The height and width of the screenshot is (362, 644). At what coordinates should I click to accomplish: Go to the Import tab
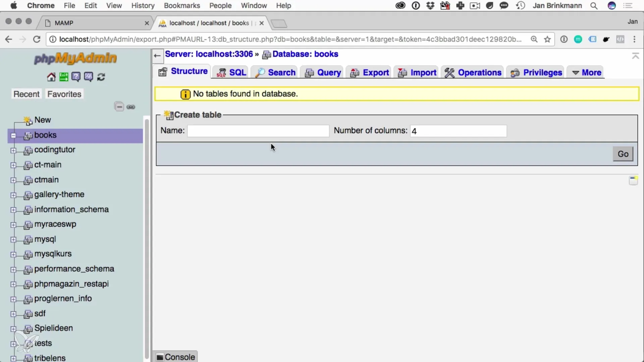[x=417, y=72]
